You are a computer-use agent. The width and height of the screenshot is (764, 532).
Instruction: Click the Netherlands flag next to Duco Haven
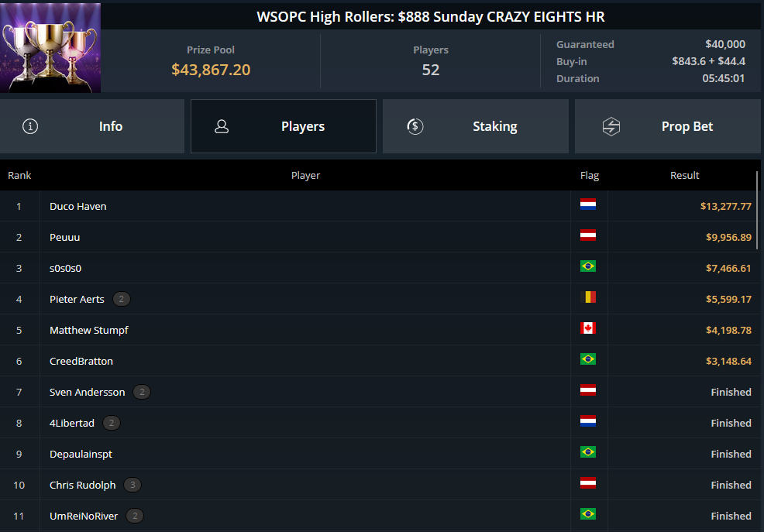588,205
